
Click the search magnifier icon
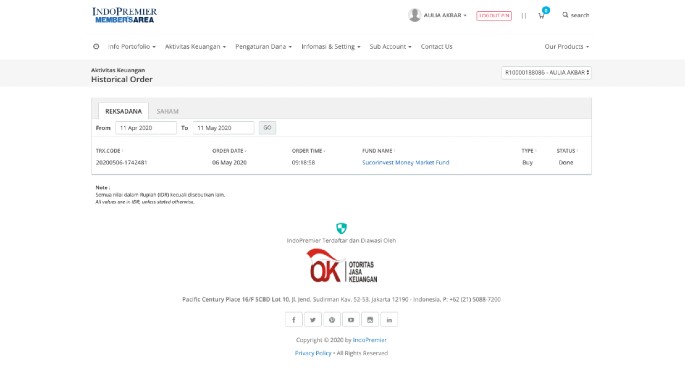click(565, 15)
